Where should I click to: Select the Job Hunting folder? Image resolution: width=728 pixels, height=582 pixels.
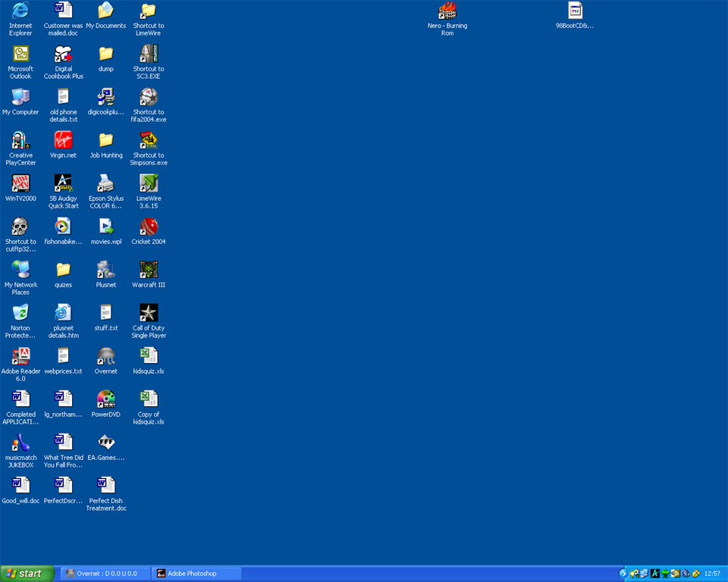(106, 140)
